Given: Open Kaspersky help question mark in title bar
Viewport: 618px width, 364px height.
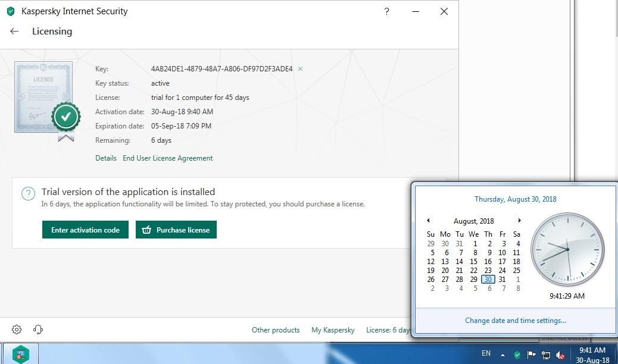Looking at the screenshot, I should [386, 11].
